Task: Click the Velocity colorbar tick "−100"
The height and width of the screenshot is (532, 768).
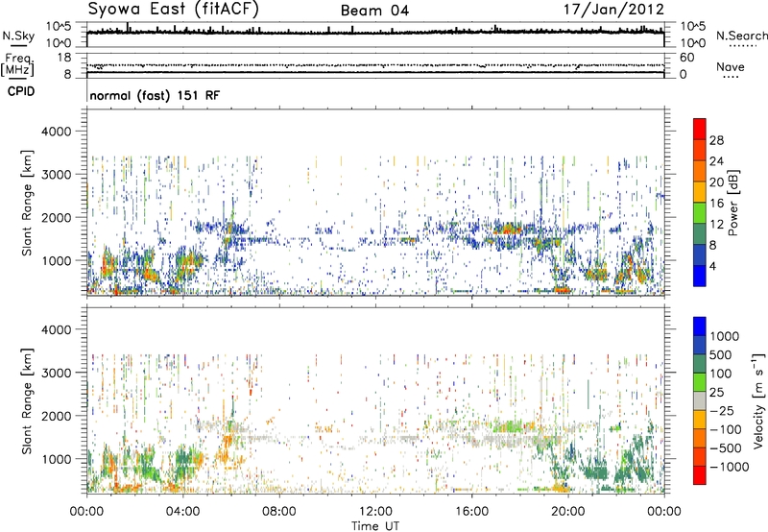Action: pos(725,429)
